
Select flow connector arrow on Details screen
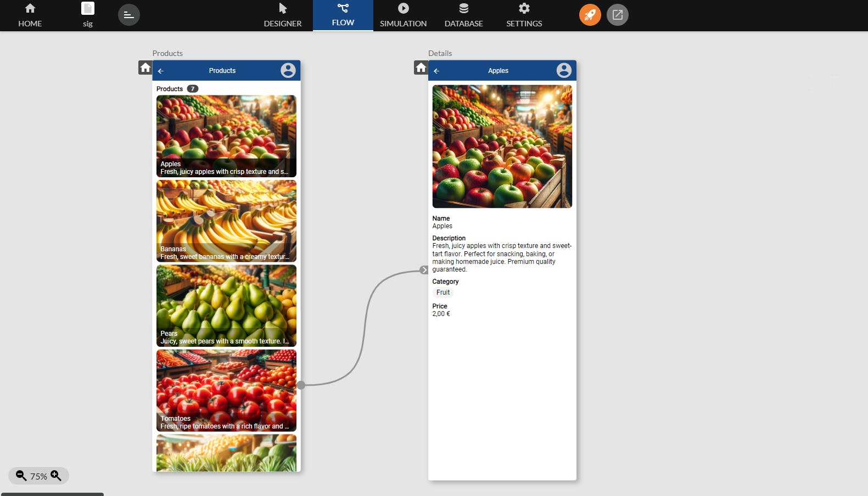click(424, 270)
